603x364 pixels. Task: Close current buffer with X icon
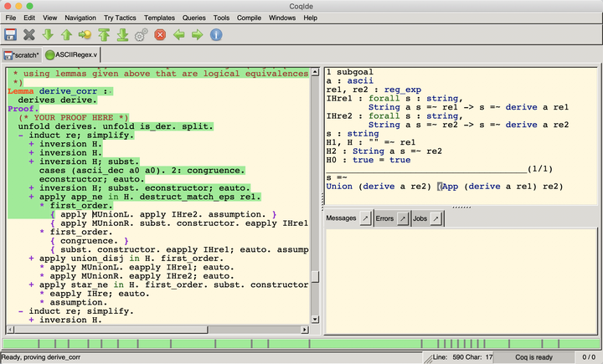coord(28,35)
